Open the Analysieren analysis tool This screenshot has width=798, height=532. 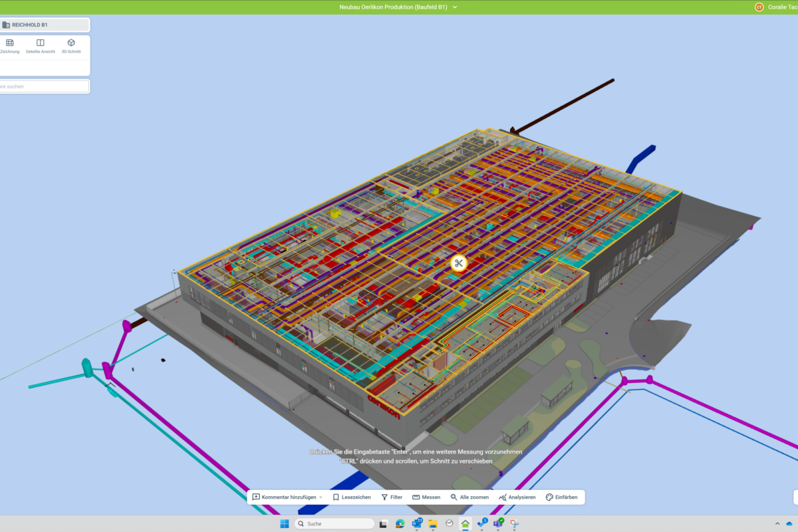(x=517, y=497)
